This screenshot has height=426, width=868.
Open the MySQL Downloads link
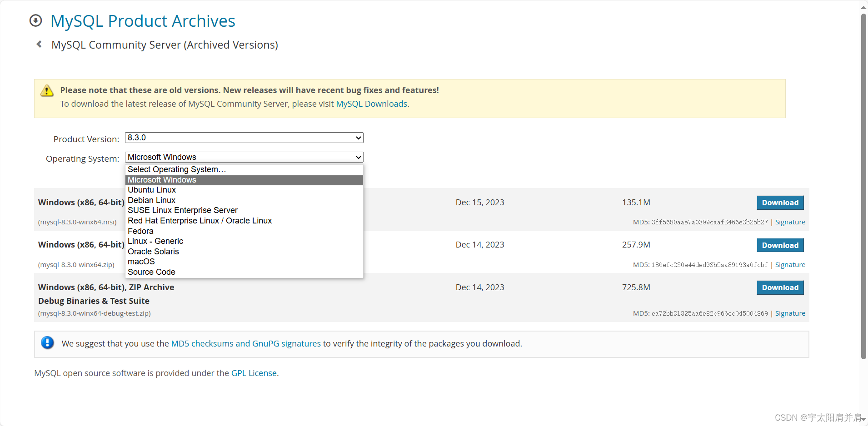(371, 104)
